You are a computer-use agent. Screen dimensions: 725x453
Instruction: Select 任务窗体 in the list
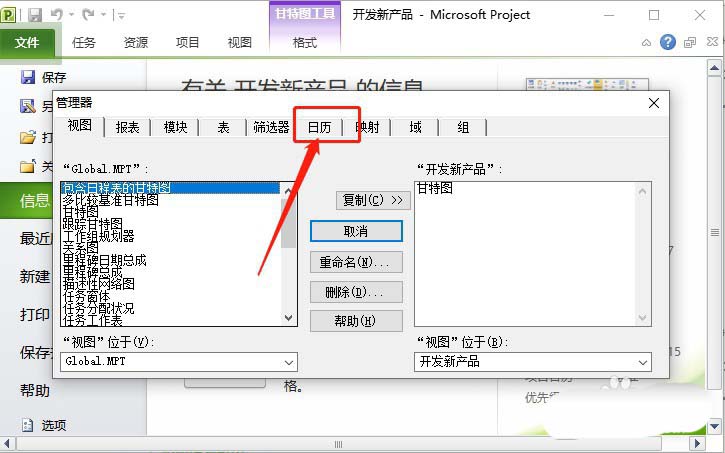coord(86,296)
